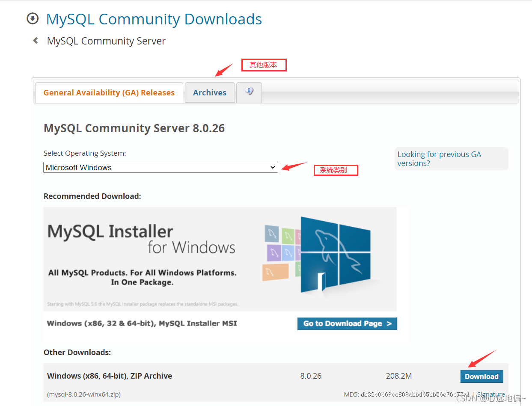532x406 pixels.
Task: Open the Microsoft Windows combo box
Action: (x=160, y=167)
